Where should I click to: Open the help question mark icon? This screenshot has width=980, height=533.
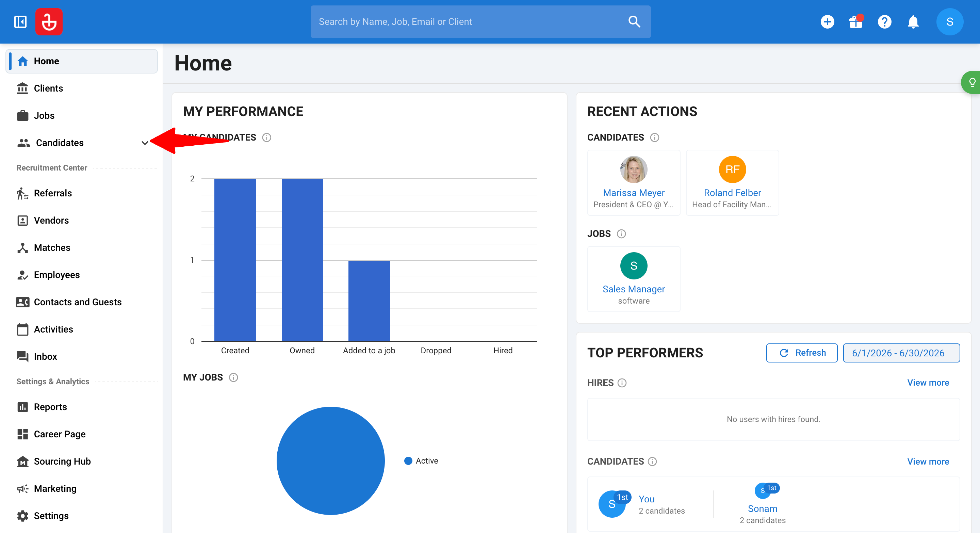(884, 22)
